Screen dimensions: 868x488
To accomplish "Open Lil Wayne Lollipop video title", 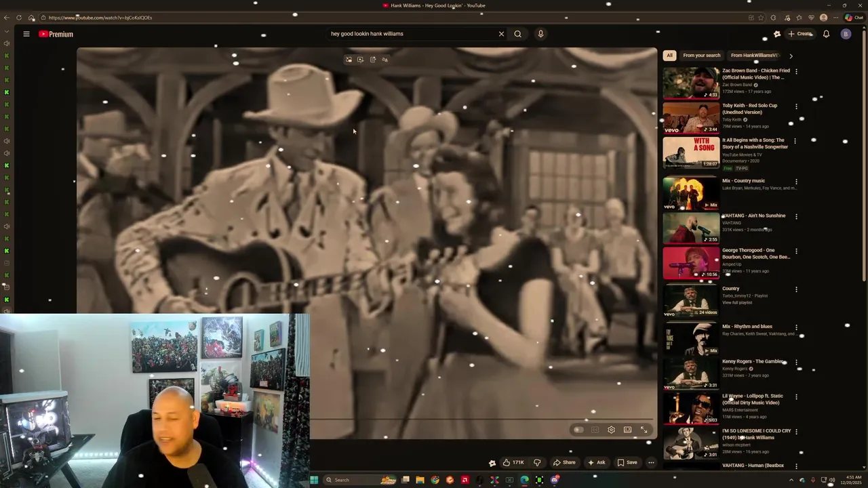I will point(753,399).
